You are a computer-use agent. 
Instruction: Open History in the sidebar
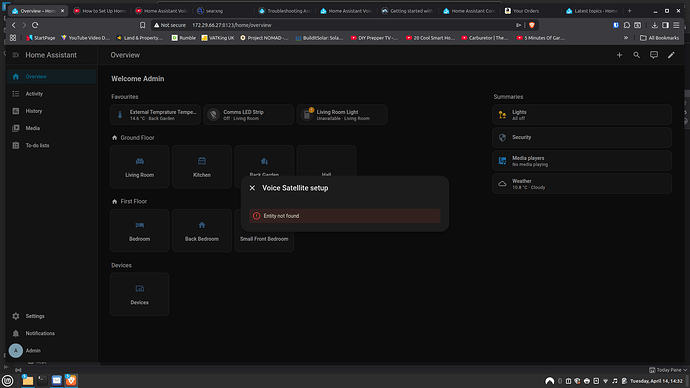coord(52,111)
